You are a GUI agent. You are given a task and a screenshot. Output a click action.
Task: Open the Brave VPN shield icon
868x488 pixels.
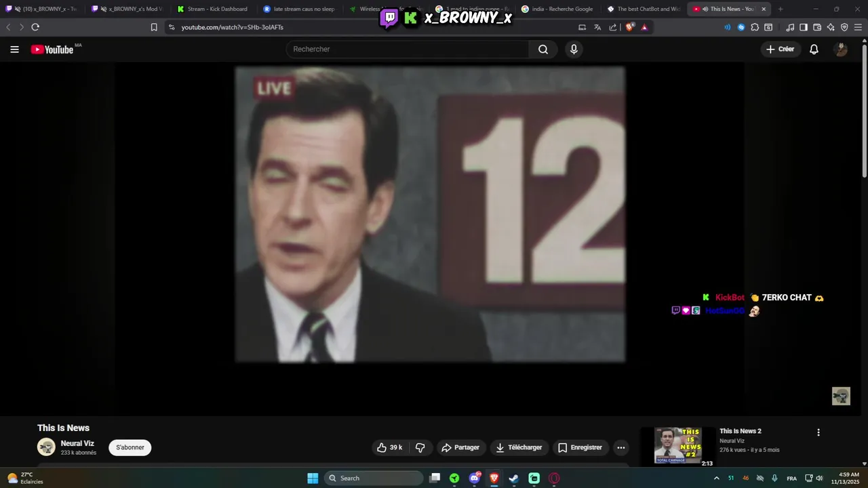click(x=844, y=27)
